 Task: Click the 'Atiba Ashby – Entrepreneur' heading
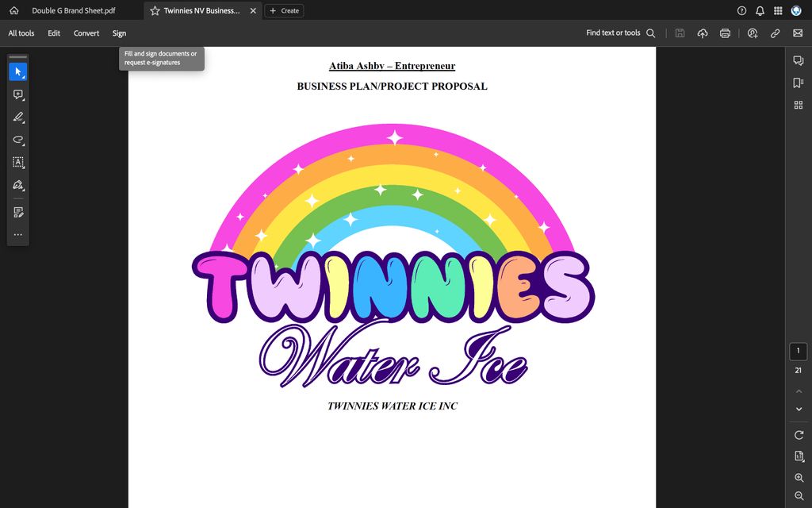point(392,66)
